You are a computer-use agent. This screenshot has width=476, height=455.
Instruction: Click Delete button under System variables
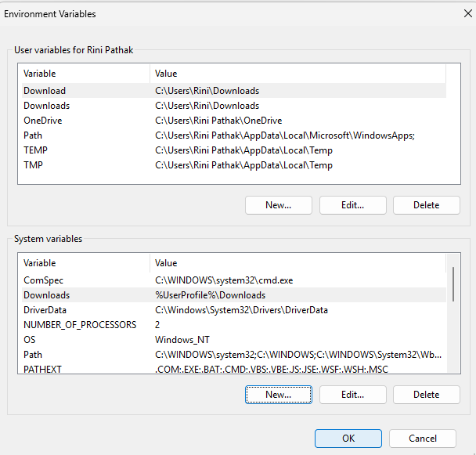pos(427,395)
